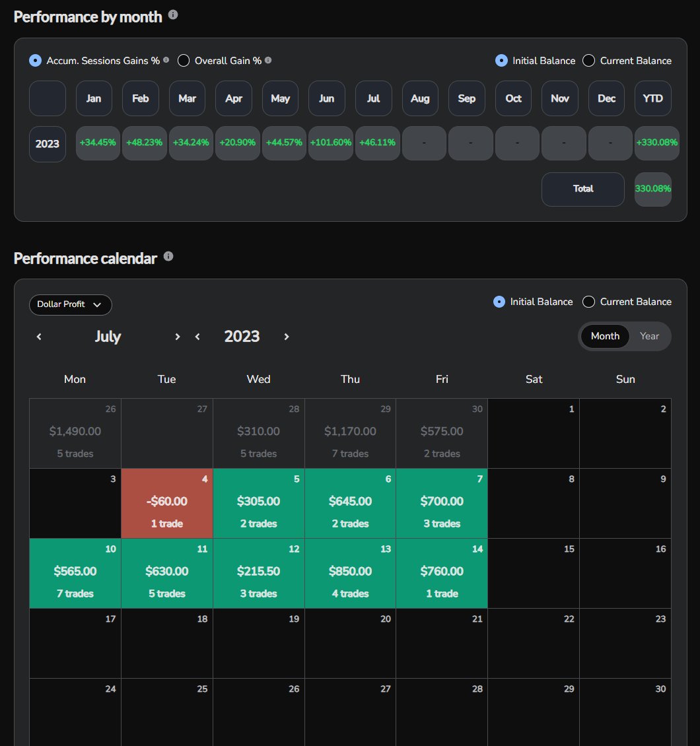Open July 10 cell showing $565.00

[x=75, y=573]
